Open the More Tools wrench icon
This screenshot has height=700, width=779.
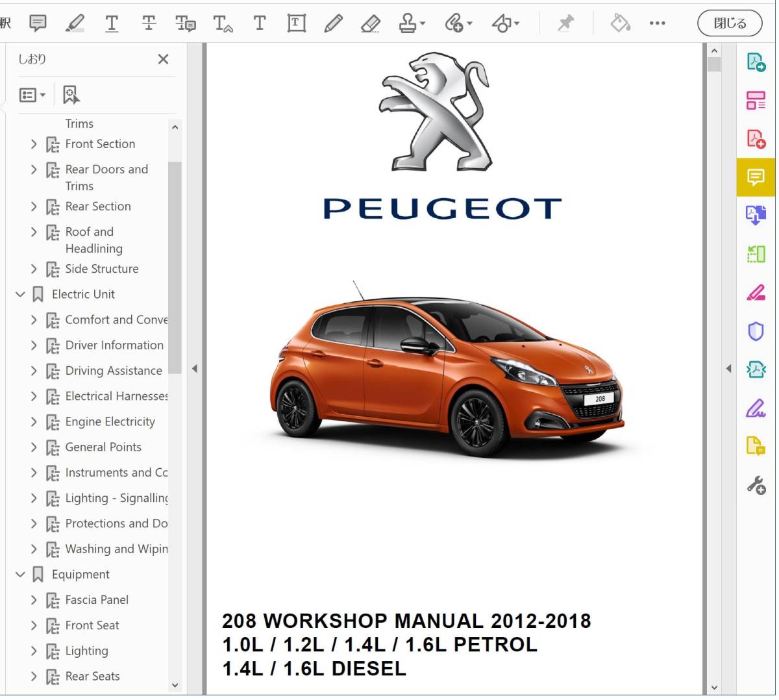click(x=756, y=485)
